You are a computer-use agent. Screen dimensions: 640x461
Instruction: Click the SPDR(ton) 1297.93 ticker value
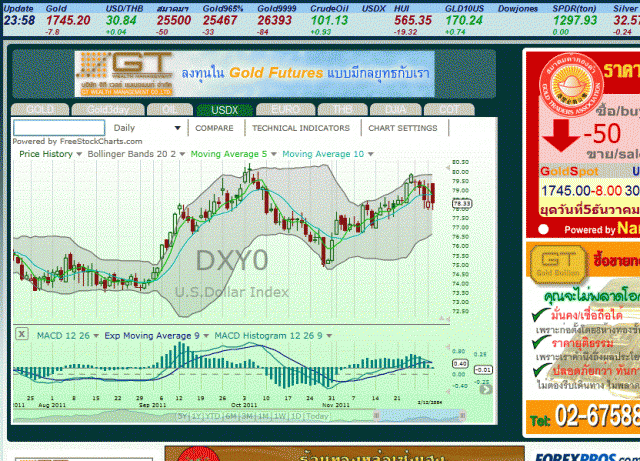point(575,20)
